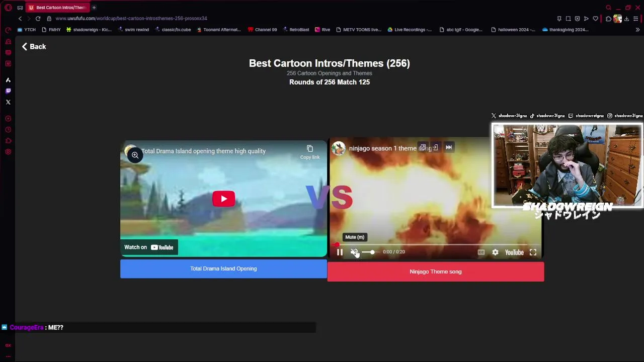
Task: Open the extensions puzzle icon
Action: [608, 19]
